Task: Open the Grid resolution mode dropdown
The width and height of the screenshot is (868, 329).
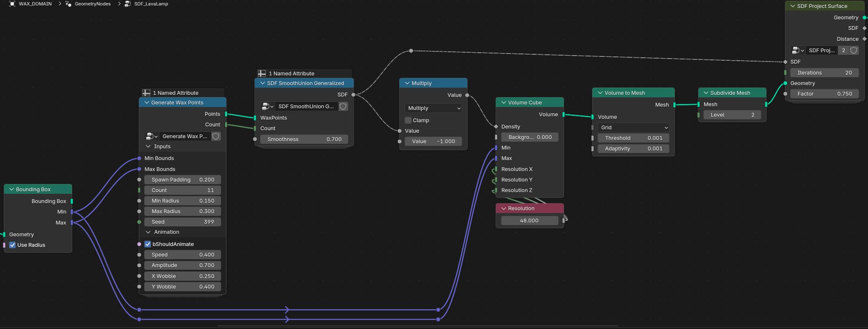Action: click(x=633, y=128)
